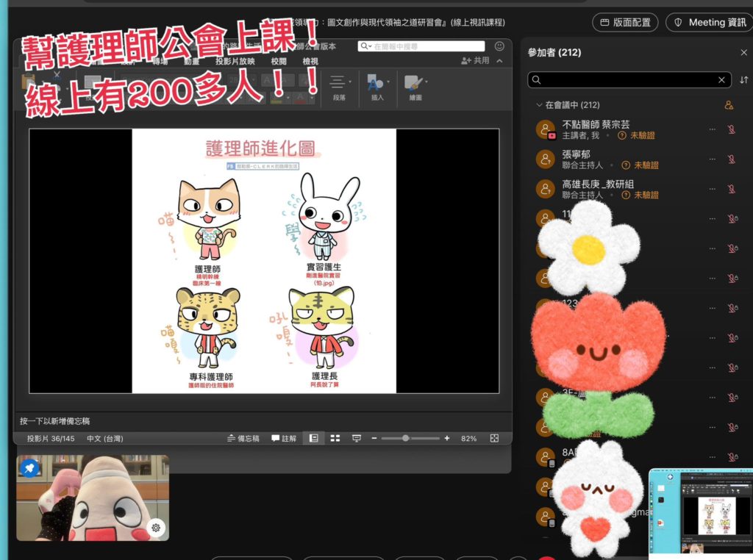The width and height of the screenshot is (753, 560).
Task: Click the 備忘稿 notes icon in status bar
Action: [x=243, y=438]
